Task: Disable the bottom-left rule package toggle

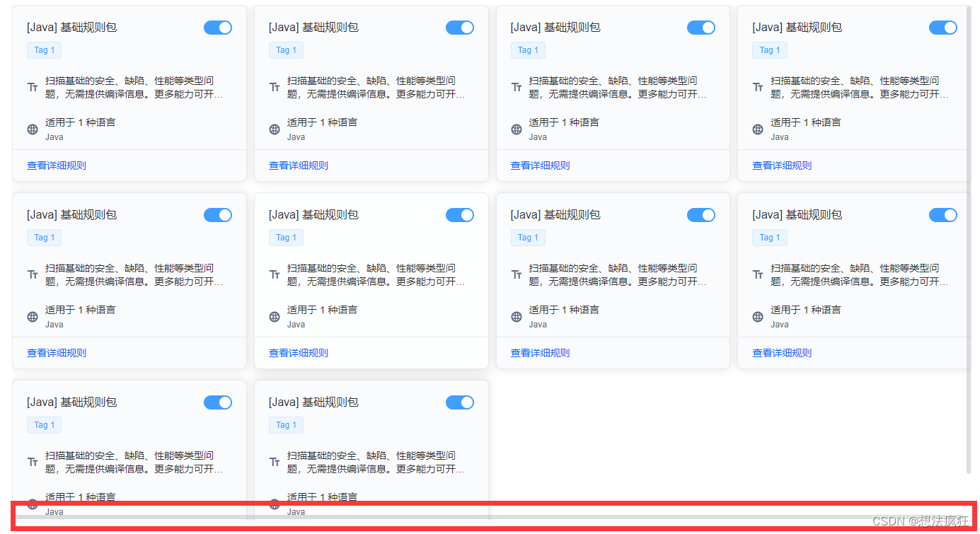Action: tap(217, 402)
